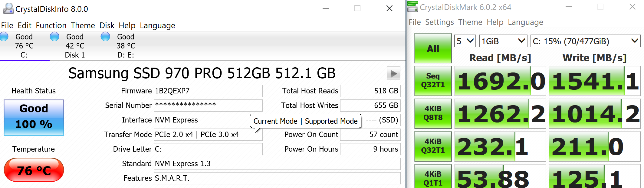Click the Drive Letter field C:
Image resolution: width=644 pixels, height=188 pixels.
tap(208, 149)
